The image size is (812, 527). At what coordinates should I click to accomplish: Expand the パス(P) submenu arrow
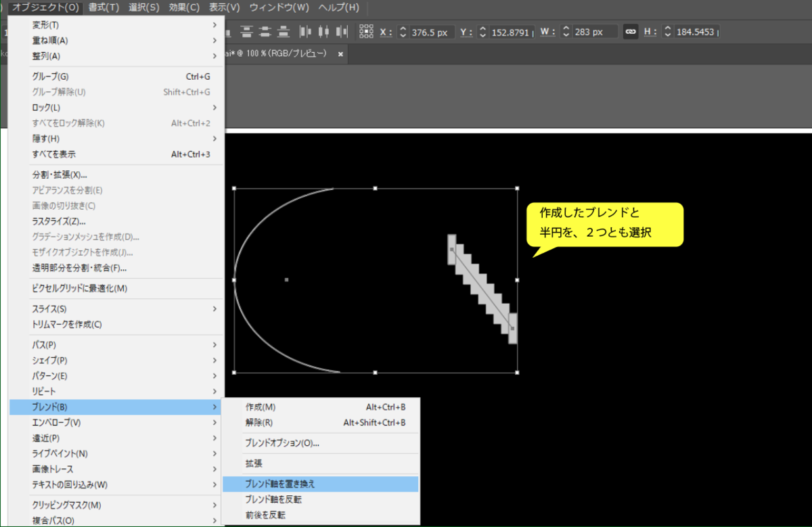(x=215, y=345)
